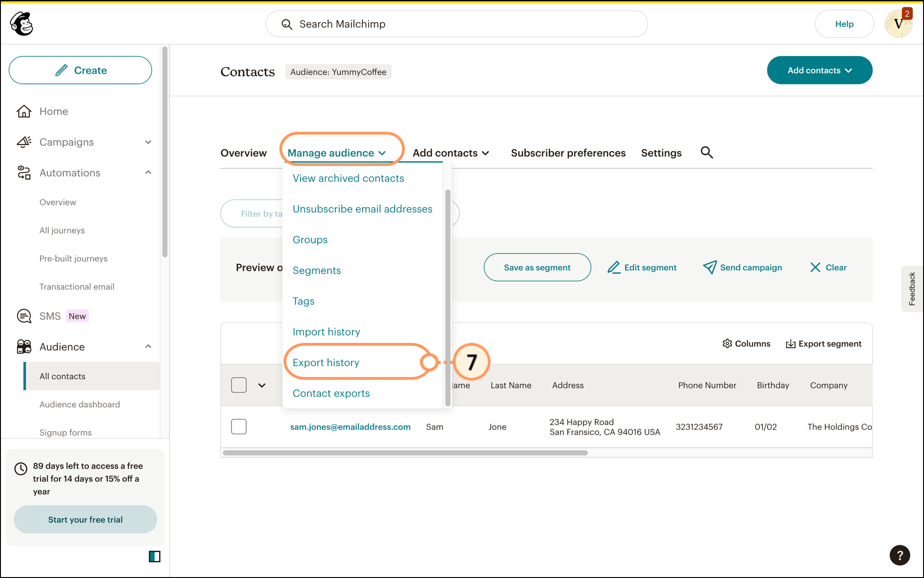Viewport: 924px width, 578px height.
Task: Click the Search Mailchimp field
Action: [x=456, y=24]
